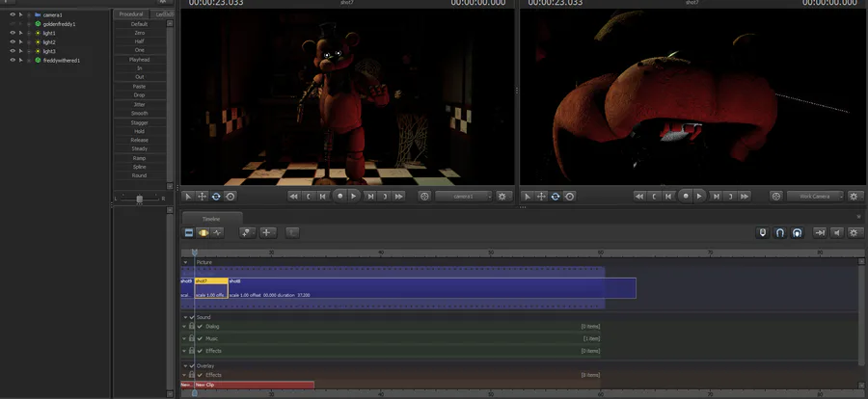The height and width of the screenshot is (399, 868).
Task: Activate rotate tool in left viewport
Action: pos(216,197)
